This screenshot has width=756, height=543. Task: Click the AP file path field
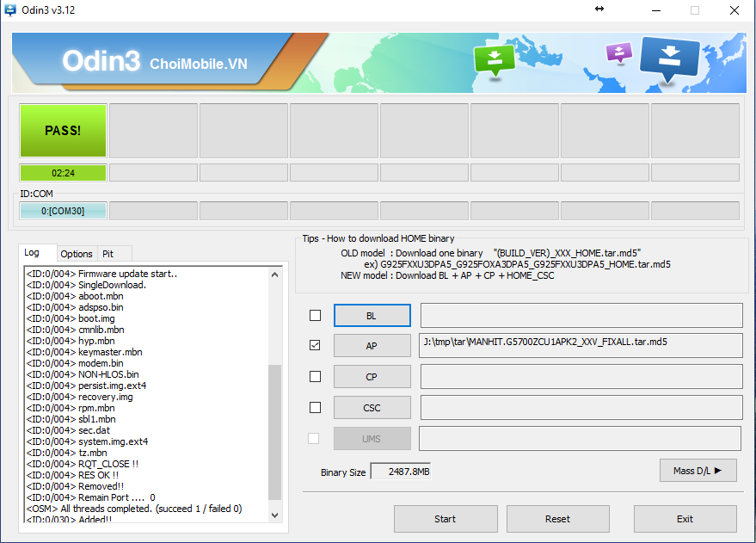581,346
